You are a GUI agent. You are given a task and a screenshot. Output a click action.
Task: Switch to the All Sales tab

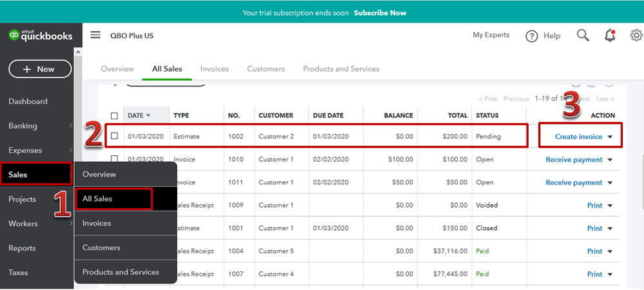pos(167,69)
